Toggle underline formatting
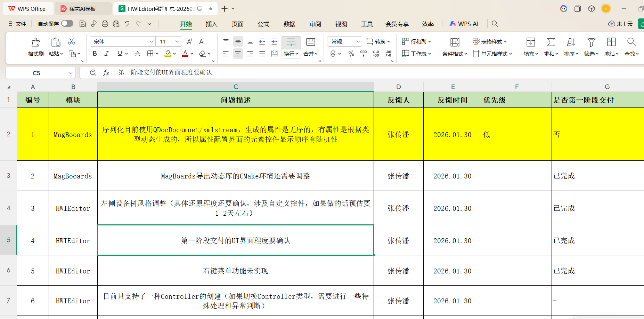The height and width of the screenshot is (319, 644). tap(120, 54)
